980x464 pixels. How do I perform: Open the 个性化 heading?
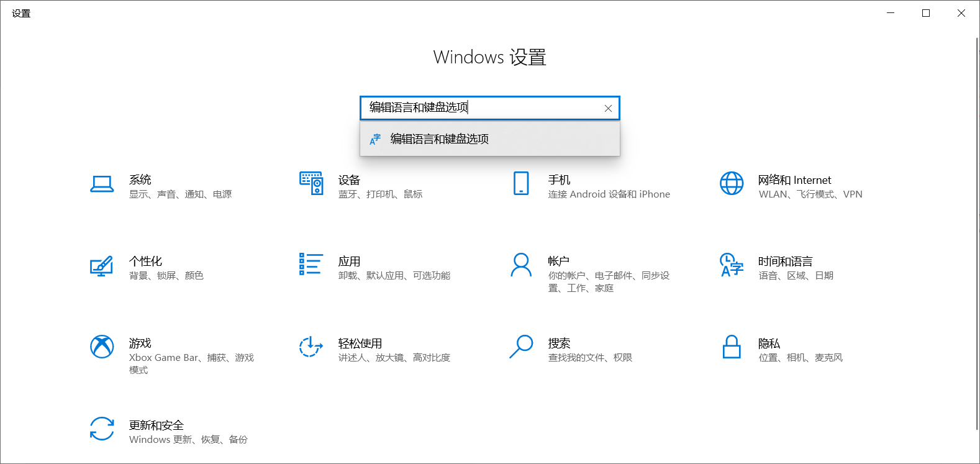click(x=145, y=261)
